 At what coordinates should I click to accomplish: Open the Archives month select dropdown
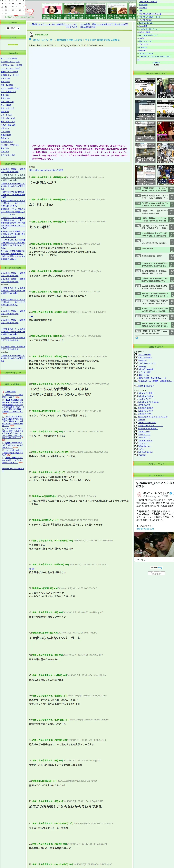13,28
